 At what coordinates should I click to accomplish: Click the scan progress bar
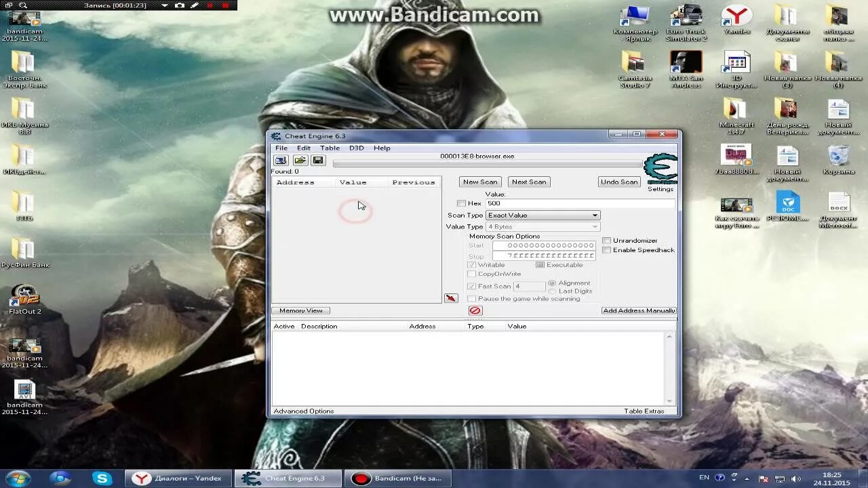487,163
